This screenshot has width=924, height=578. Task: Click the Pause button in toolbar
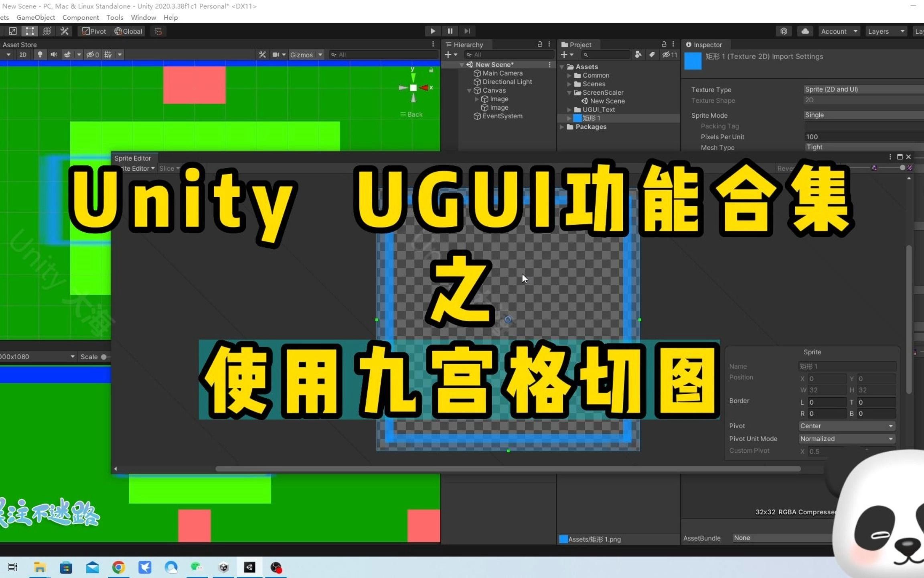pos(450,31)
